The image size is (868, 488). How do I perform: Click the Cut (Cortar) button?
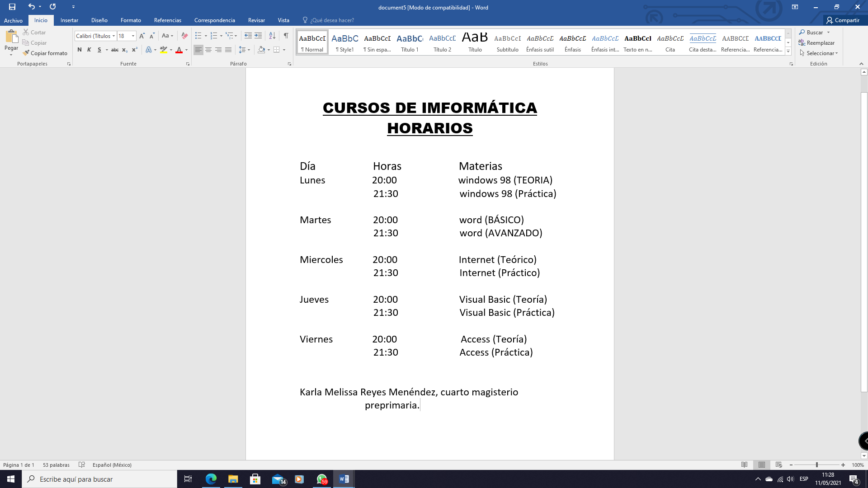[x=34, y=32]
